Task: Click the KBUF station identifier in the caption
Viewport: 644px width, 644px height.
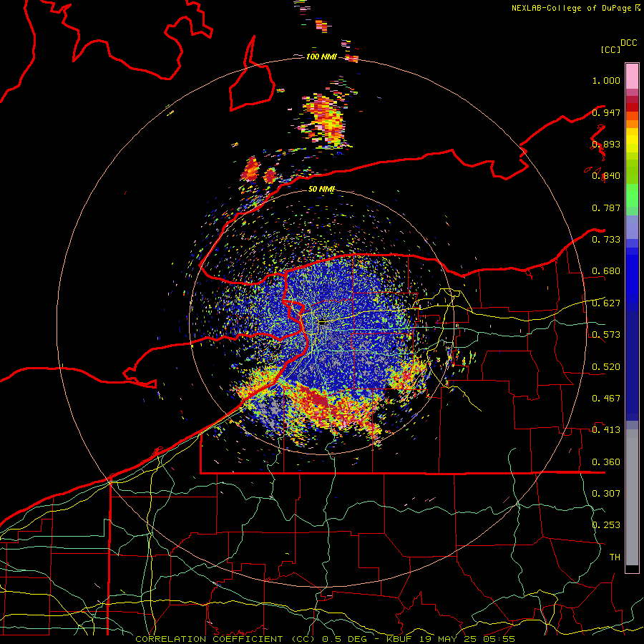Action: [x=399, y=639]
